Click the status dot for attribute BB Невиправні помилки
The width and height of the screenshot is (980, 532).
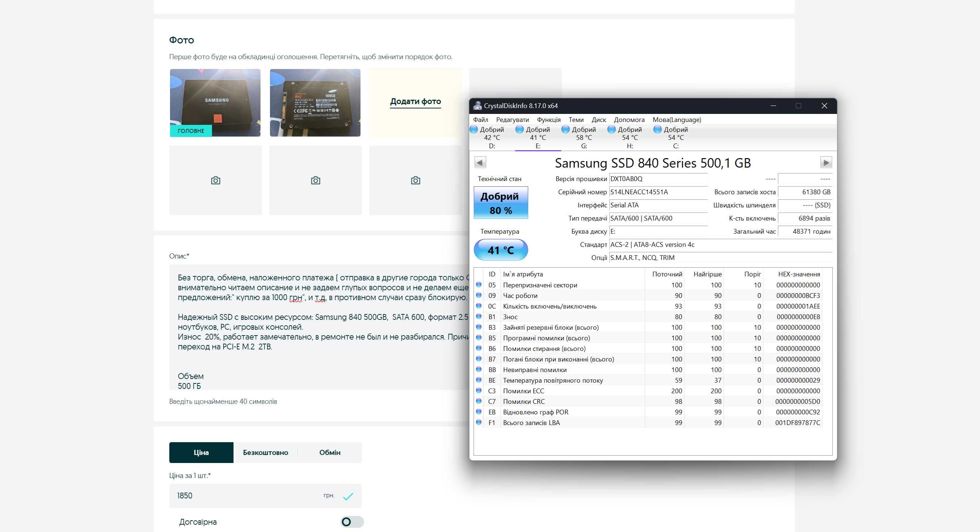coord(479,370)
